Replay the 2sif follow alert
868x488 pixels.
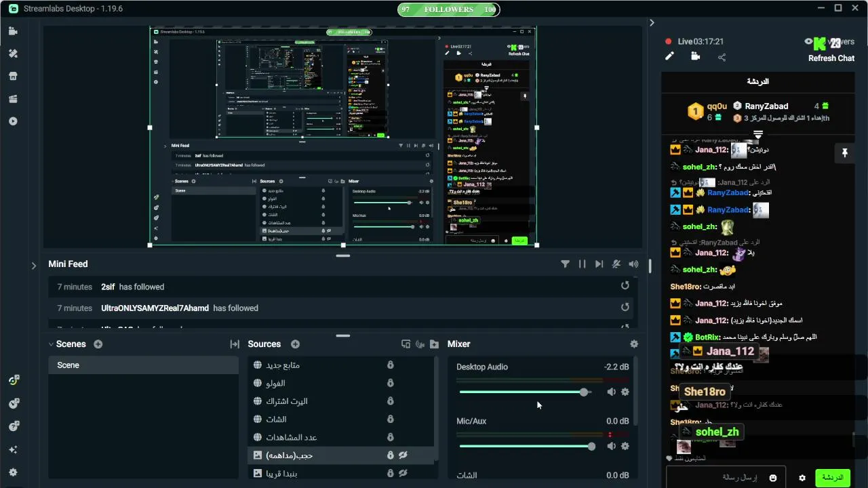[625, 286]
